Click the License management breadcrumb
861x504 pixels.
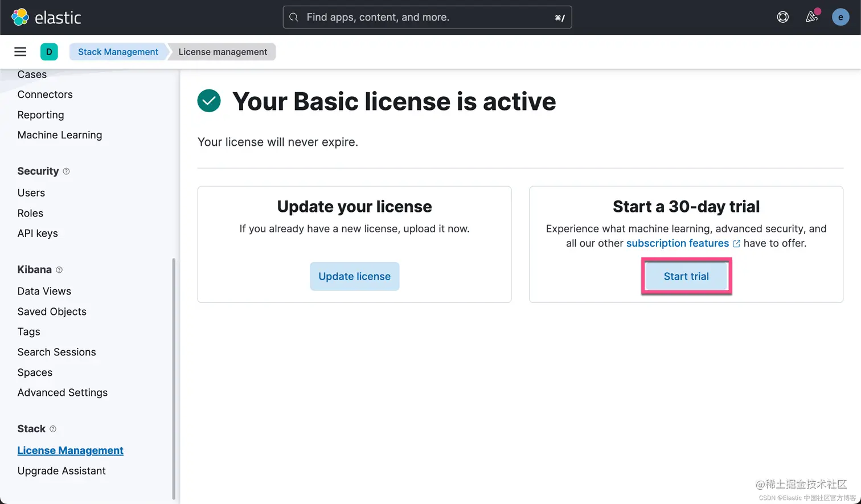[x=223, y=52]
